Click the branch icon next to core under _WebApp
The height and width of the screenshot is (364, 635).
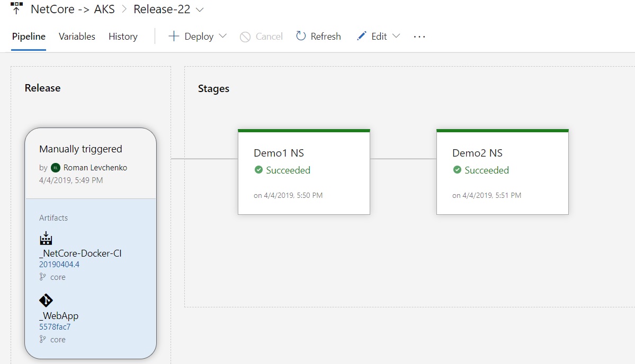tap(41, 339)
